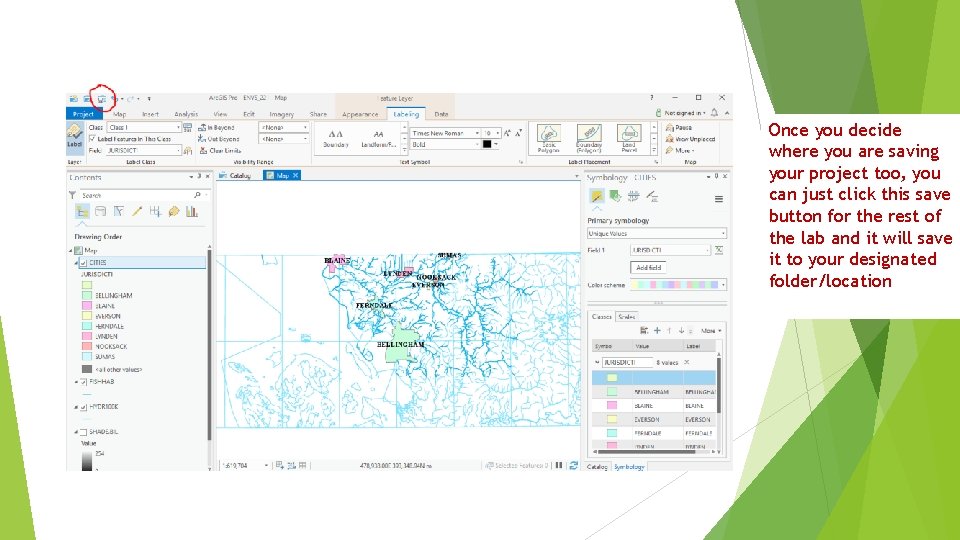Open the ArcGIS Pro help question mark
Image resolution: width=960 pixels, height=540 pixels.
(x=651, y=98)
